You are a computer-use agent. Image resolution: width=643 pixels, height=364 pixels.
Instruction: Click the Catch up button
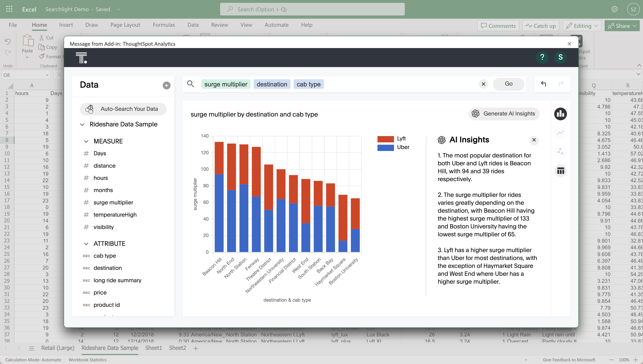[x=541, y=26]
